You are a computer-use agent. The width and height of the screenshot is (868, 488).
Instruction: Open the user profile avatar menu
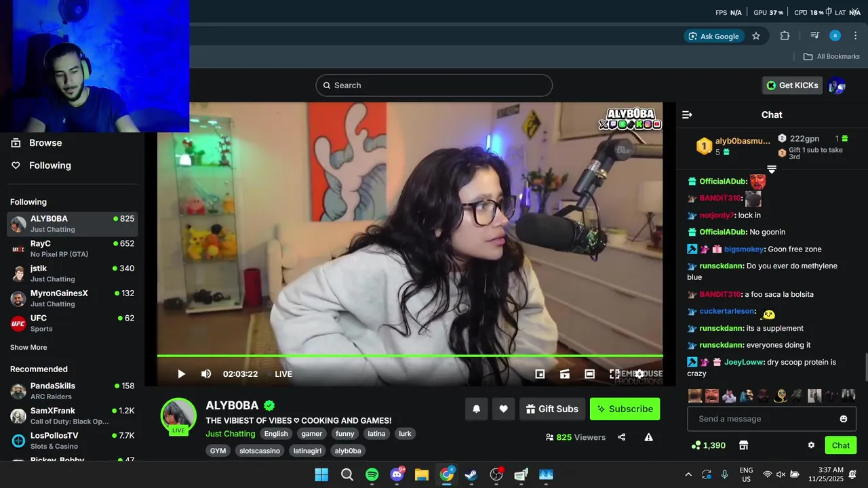coord(836,85)
